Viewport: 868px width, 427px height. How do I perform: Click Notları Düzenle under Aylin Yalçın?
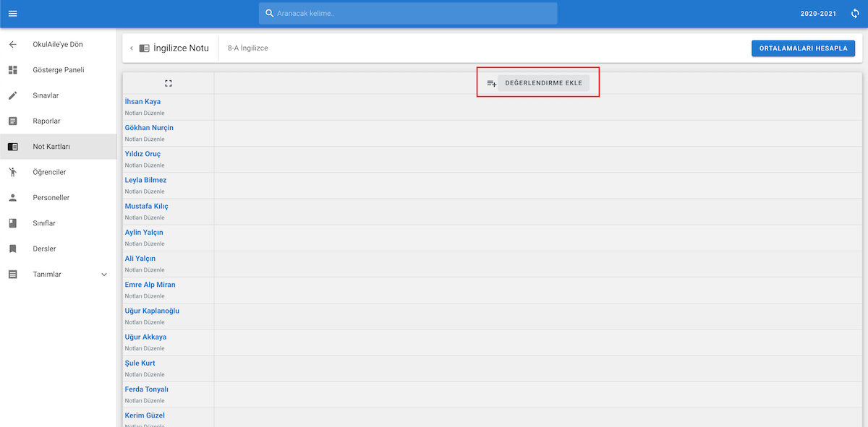tap(145, 243)
